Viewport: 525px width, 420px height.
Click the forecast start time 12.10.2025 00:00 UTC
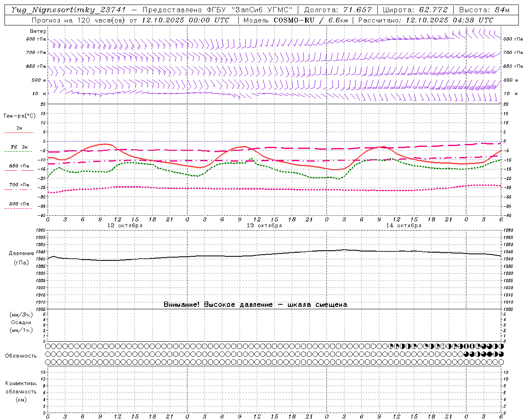coord(185,20)
